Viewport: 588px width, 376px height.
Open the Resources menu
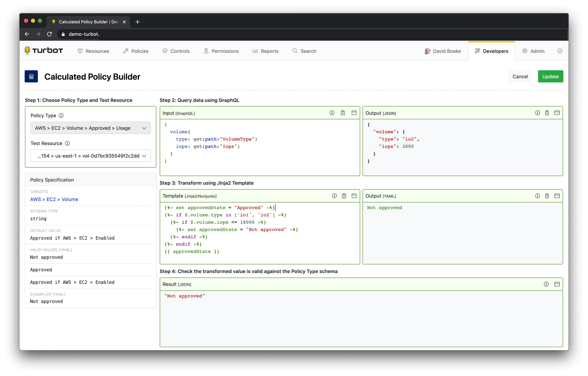point(93,51)
